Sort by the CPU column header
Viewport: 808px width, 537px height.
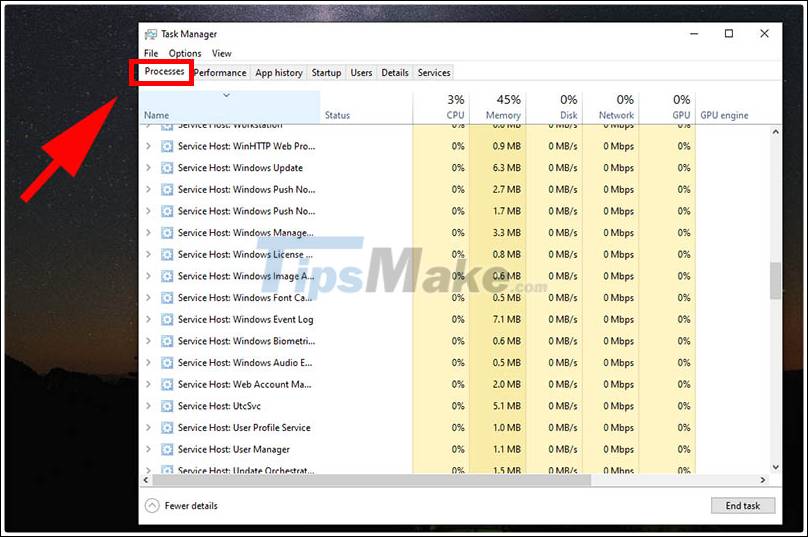coord(441,107)
